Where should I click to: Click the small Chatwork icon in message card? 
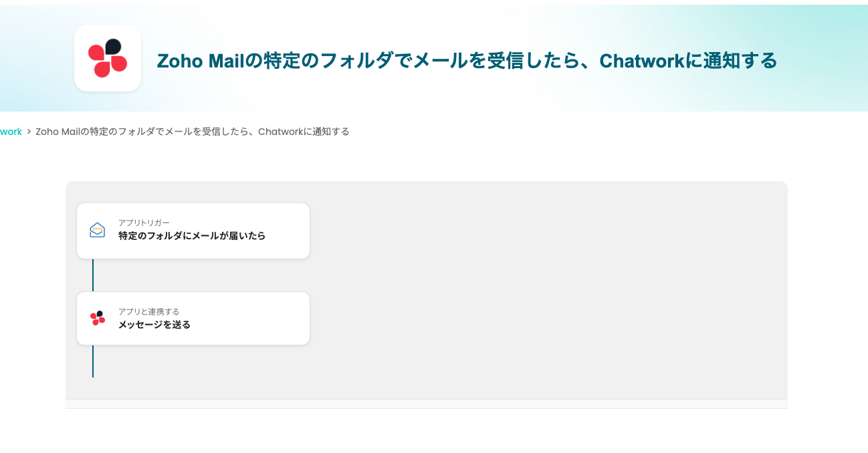click(98, 318)
